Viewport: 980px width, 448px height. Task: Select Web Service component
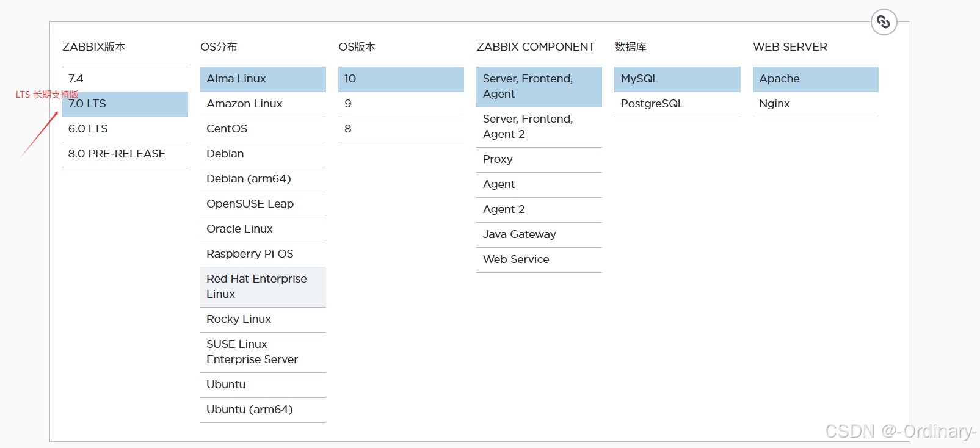click(539, 259)
